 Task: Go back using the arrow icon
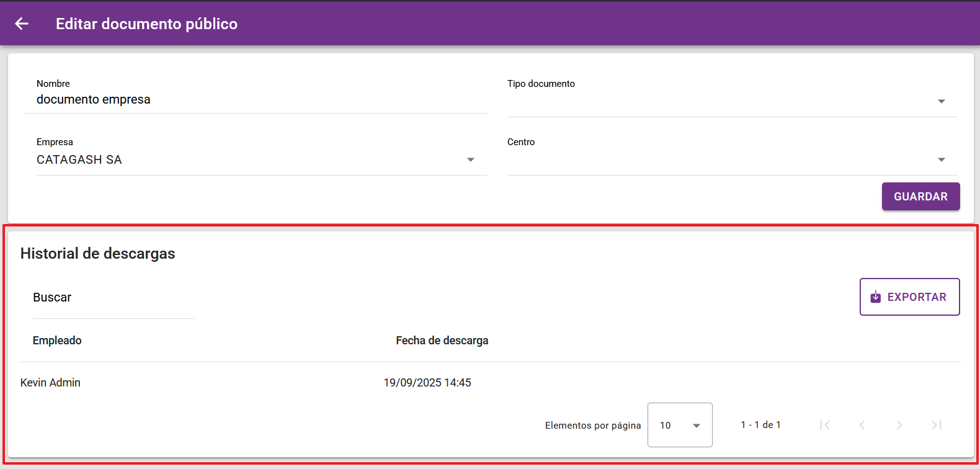22,24
